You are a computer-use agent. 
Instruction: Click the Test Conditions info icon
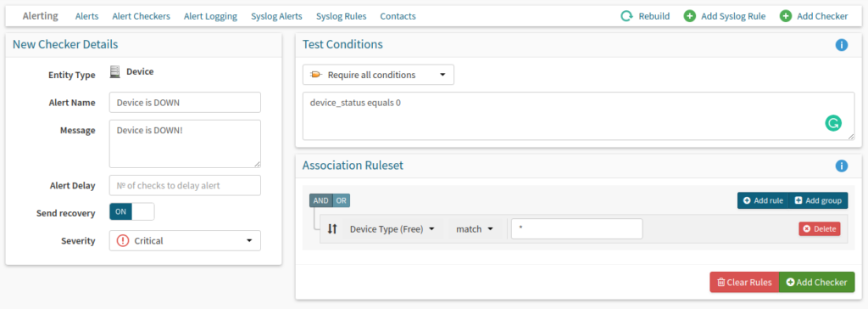(842, 45)
